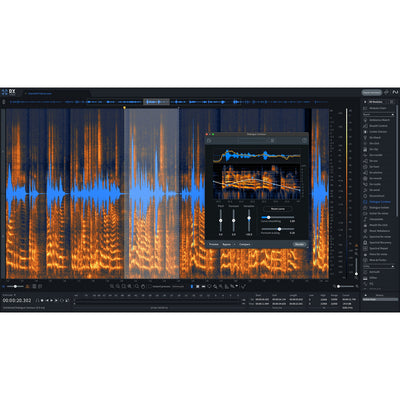Viewport: 400px width, 400px height.
Task: Toggle Bypass in Dialogue Contour window
Action: click(x=227, y=244)
